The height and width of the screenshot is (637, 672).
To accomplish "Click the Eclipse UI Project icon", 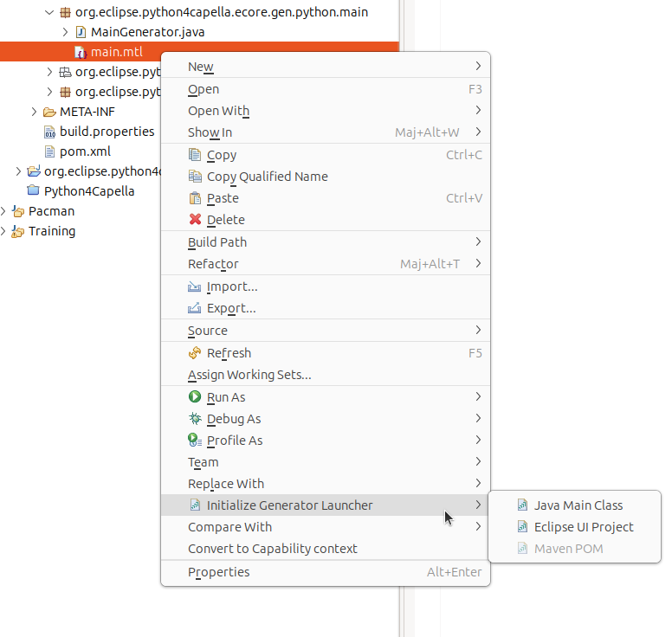I will coord(522,527).
